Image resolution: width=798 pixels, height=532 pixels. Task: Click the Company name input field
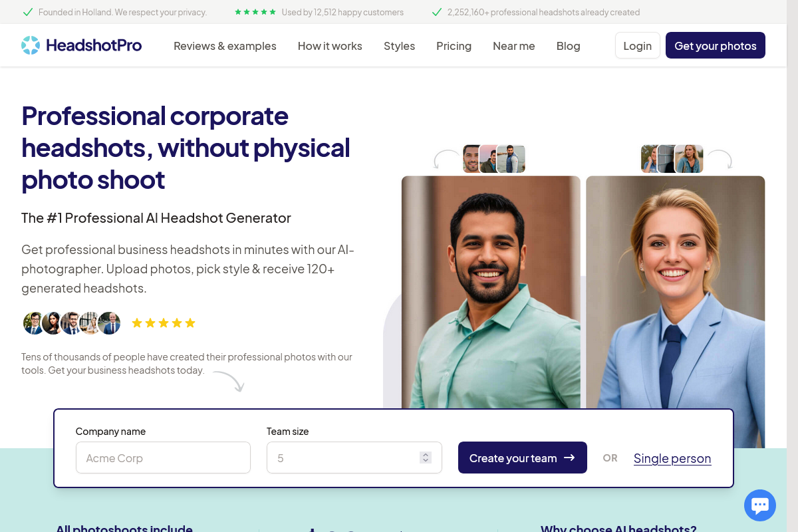point(163,458)
